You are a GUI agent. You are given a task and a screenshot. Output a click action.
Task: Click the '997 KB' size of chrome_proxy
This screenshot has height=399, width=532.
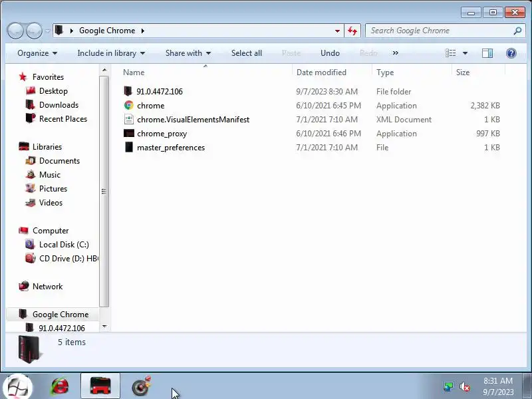pos(488,134)
